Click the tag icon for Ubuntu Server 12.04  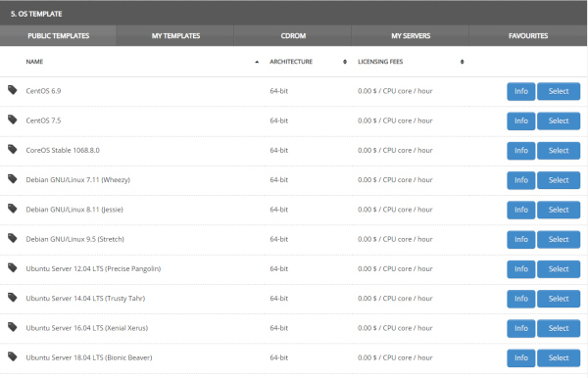coord(13,267)
